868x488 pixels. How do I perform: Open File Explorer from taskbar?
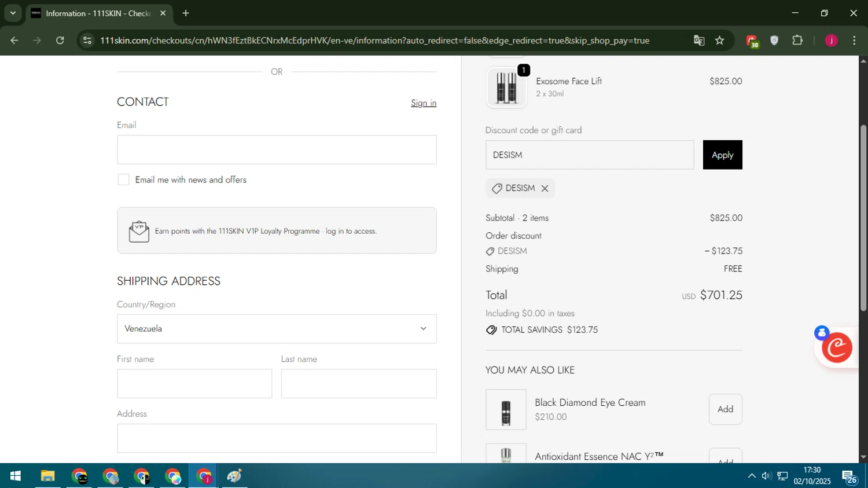tap(47, 476)
